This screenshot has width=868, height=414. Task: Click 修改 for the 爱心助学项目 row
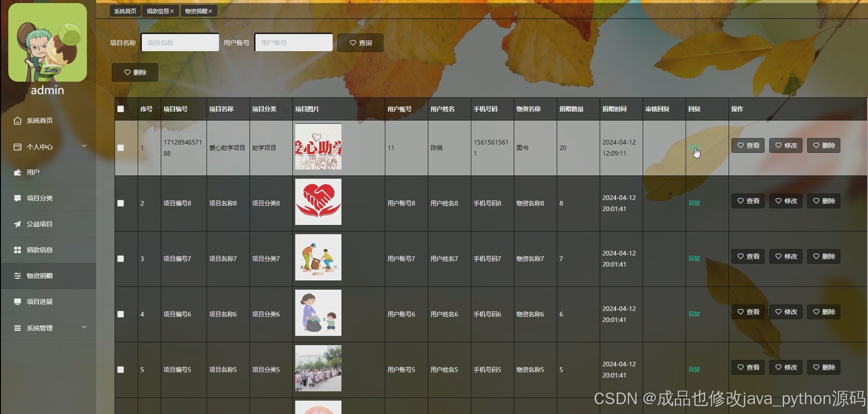pyautogui.click(x=786, y=145)
